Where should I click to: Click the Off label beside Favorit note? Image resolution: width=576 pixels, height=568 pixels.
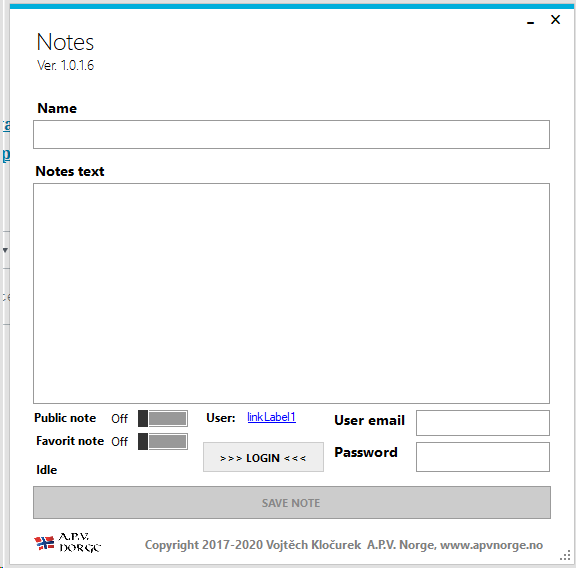(119, 441)
